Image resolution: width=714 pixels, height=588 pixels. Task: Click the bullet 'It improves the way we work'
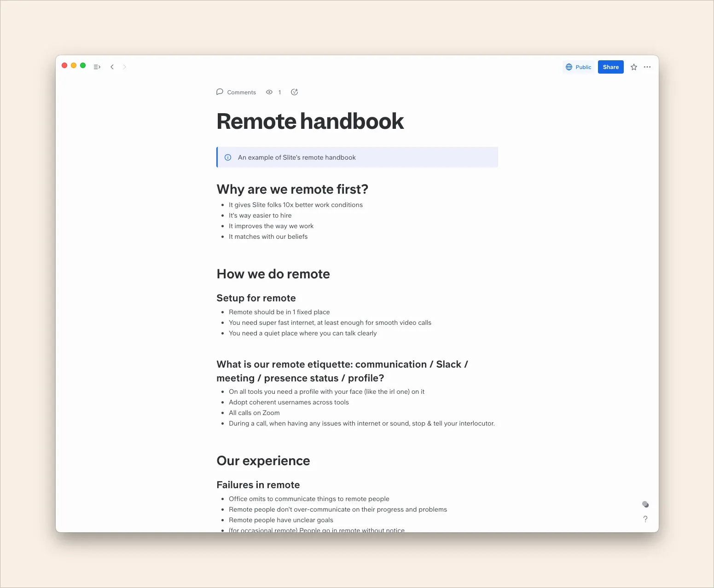point(271,226)
